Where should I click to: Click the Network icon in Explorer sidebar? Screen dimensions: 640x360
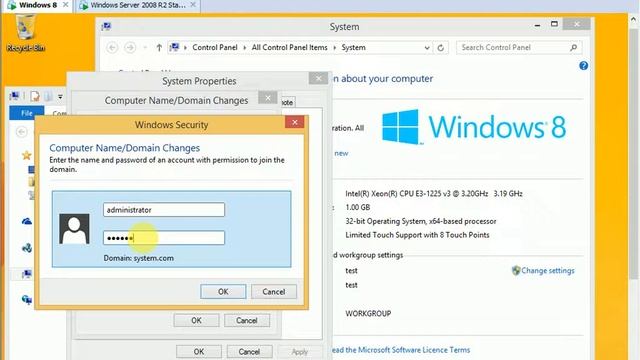27,300
